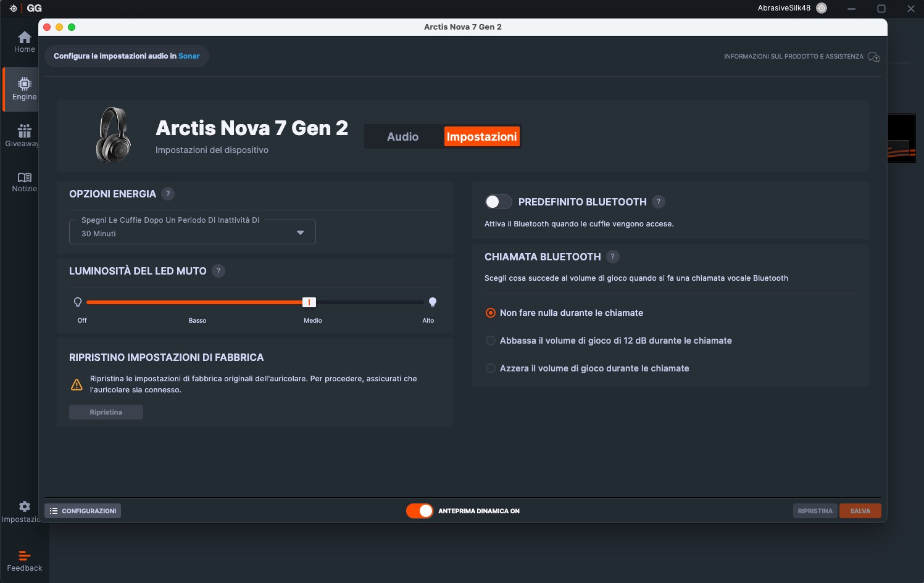Screen dimensions: 924x583
Task: Open the Engine section in sidebar
Action: click(x=24, y=88)
